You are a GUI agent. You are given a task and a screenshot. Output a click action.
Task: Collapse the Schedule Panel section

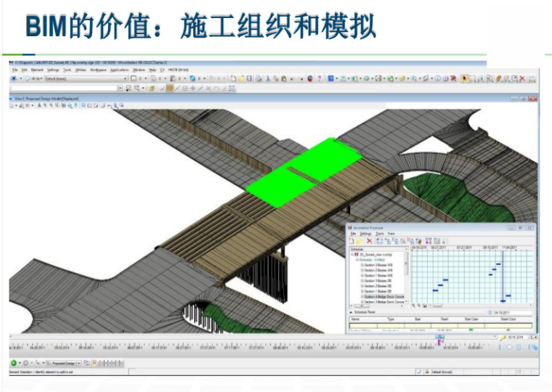coord(352,311)
